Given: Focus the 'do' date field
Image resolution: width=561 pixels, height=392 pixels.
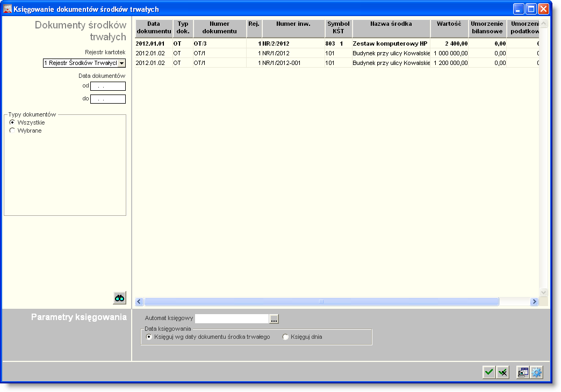Looking at the screenshot, I should [x=108, y=99].
